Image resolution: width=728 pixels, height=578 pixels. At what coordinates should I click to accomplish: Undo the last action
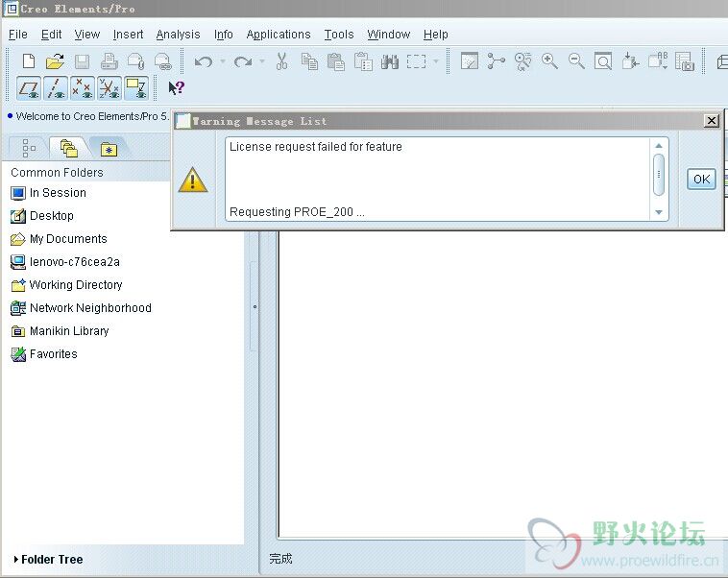pos(204,61)
